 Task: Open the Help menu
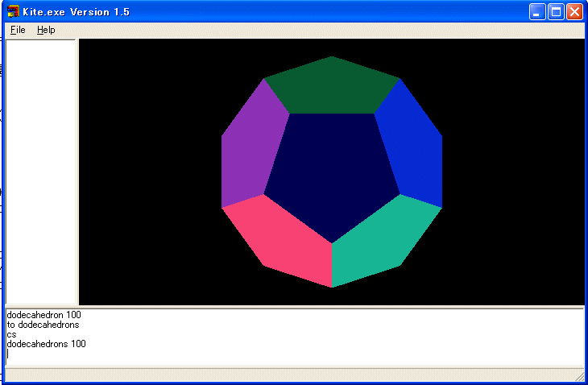coord(46,30)
